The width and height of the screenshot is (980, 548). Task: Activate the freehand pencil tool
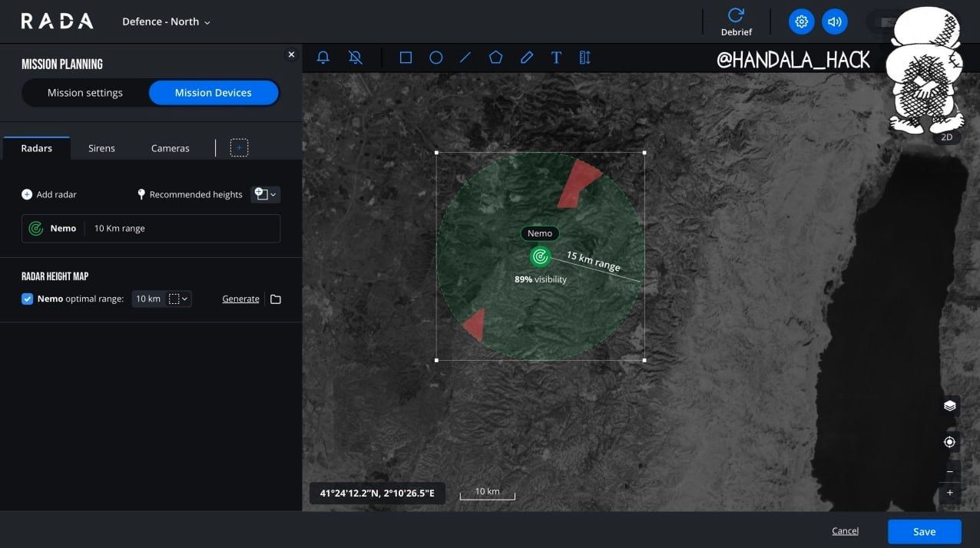coord(526,58)
